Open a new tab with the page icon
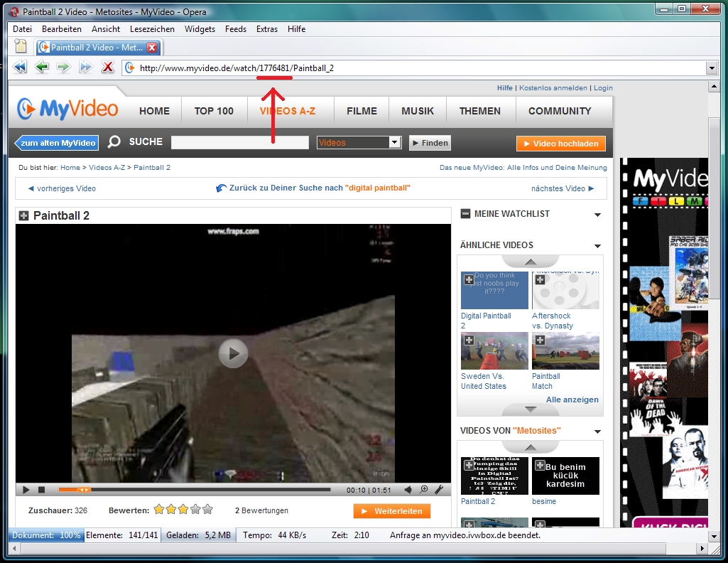 (x=21, y=47)
